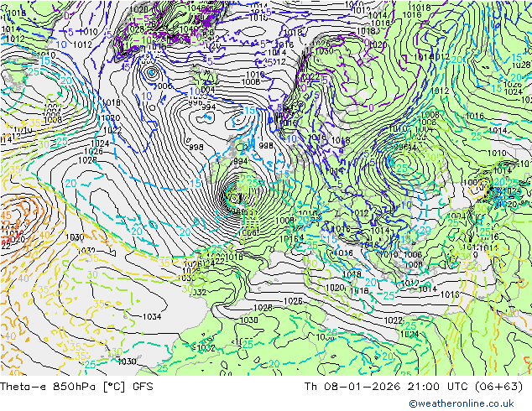Click the orange 45 theta-e contour label
This screenshot has width=532, height=411.
[x=6, y=216]
